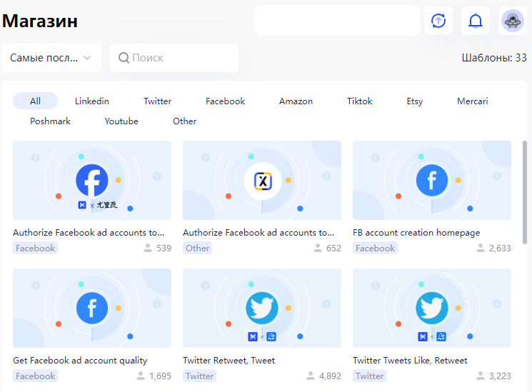Click title 'Twitter Tweets Like, Retweet'

click(410, 361)
